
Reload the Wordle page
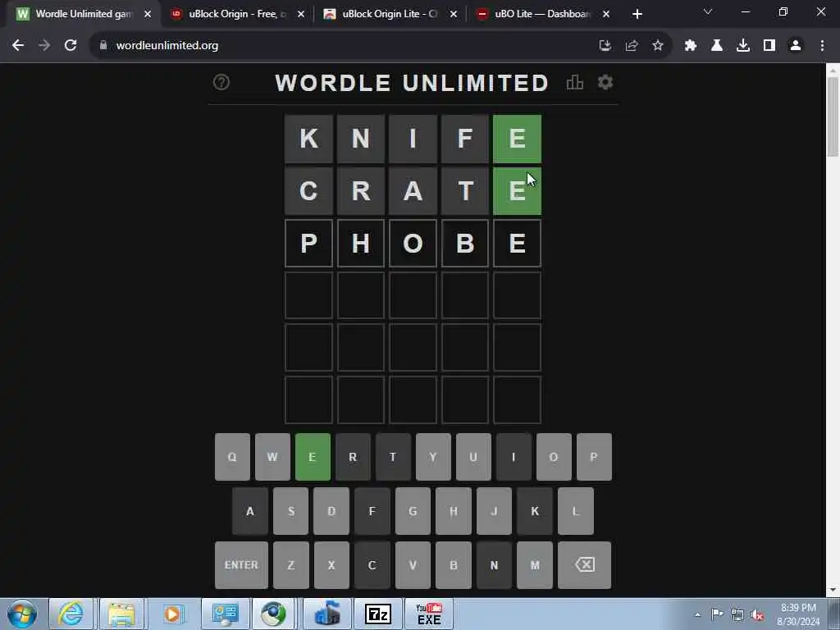point(71,46)
